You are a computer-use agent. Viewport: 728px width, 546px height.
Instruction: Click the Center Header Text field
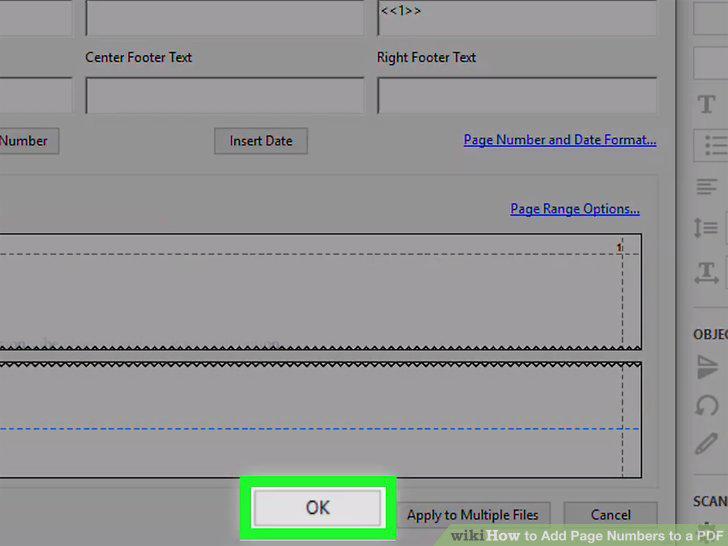coord(225,18)
